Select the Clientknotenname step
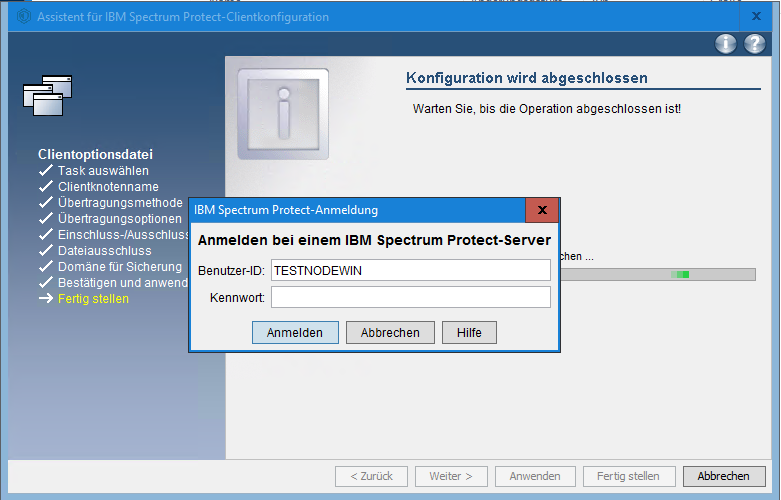 [x=108, y=187]
